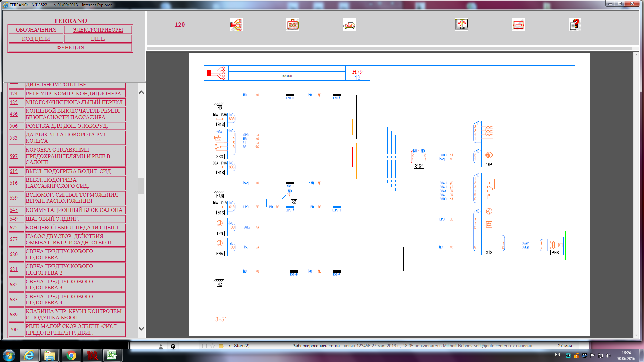Open component code 506 link

[x=14, y=126]
